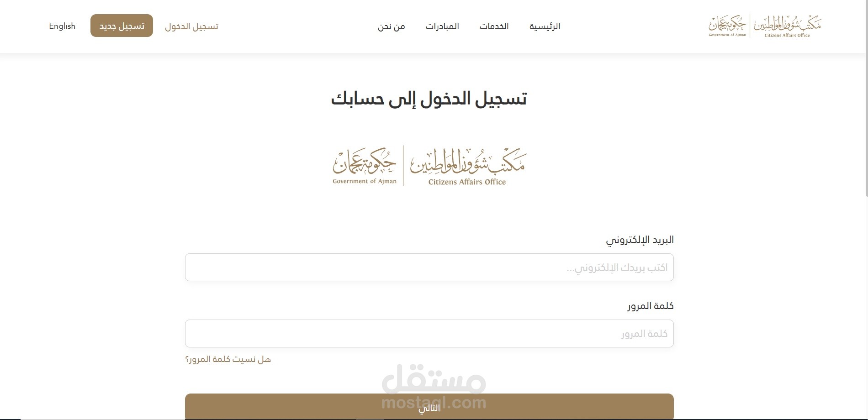Click the تسجيل جديد button
The width and height of the screenshot is (868, 420).
pos(122,26)
